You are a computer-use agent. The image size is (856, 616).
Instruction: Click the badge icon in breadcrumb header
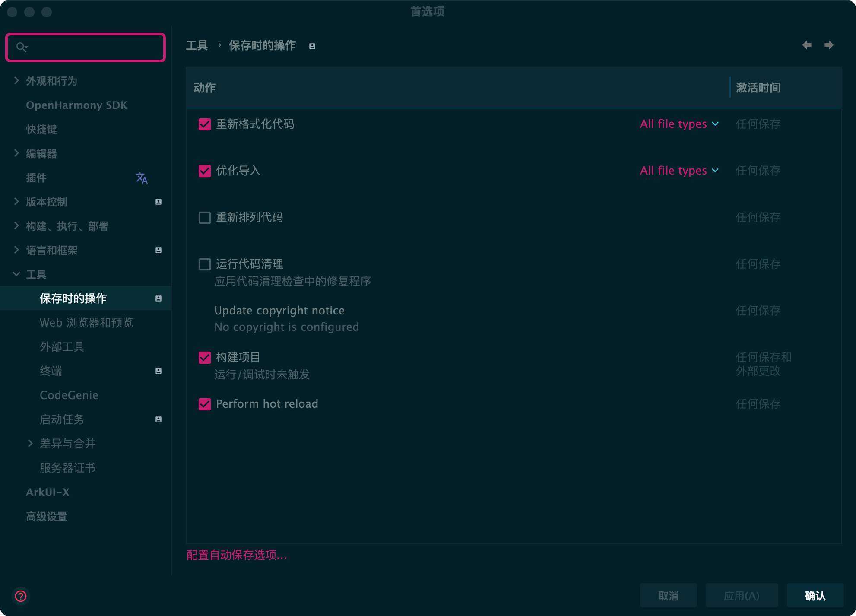[x=312, y=46]
